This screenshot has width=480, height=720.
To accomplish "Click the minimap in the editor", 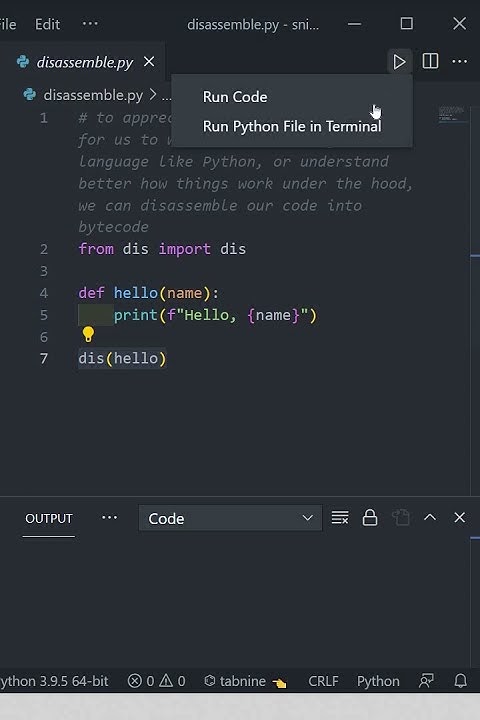I will tap(452, 113).
